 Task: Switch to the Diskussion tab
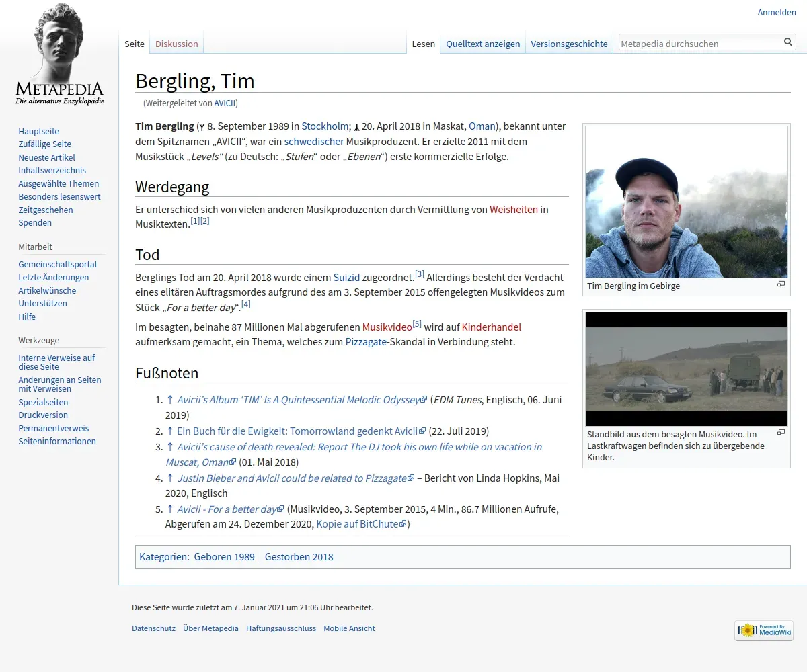177,44
